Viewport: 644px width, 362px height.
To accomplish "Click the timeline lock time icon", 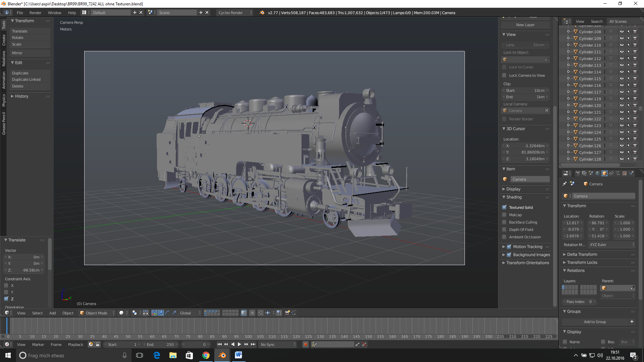I will tap(98, 344).
